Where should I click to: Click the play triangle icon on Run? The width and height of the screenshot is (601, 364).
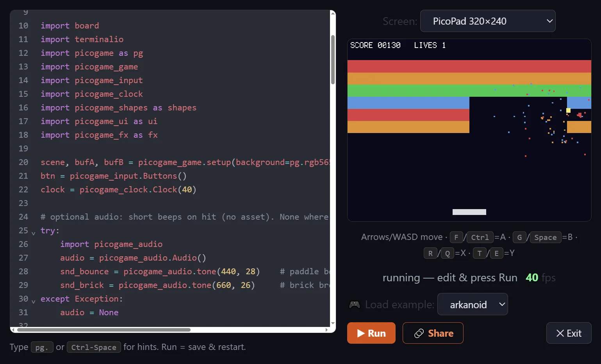pos(361,333)
